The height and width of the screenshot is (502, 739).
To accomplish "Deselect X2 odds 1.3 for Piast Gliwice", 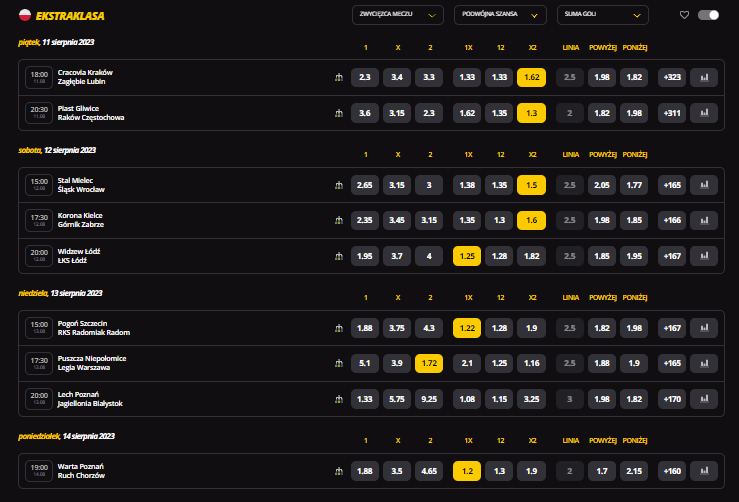I will point(532,113).
